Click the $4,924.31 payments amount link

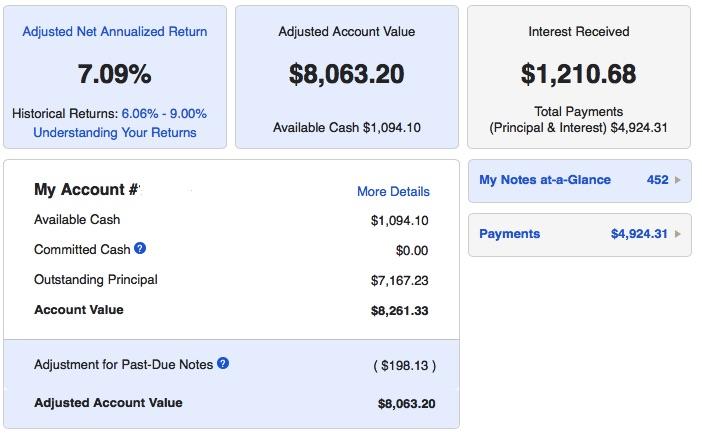pyautogui.click(x=639, y=234)
